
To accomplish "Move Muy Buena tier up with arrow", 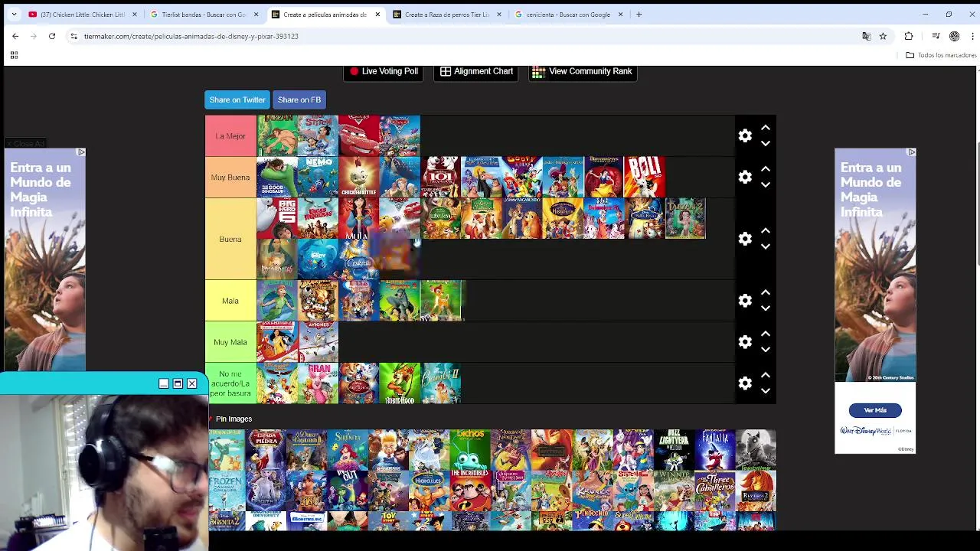I will [765, 169].
